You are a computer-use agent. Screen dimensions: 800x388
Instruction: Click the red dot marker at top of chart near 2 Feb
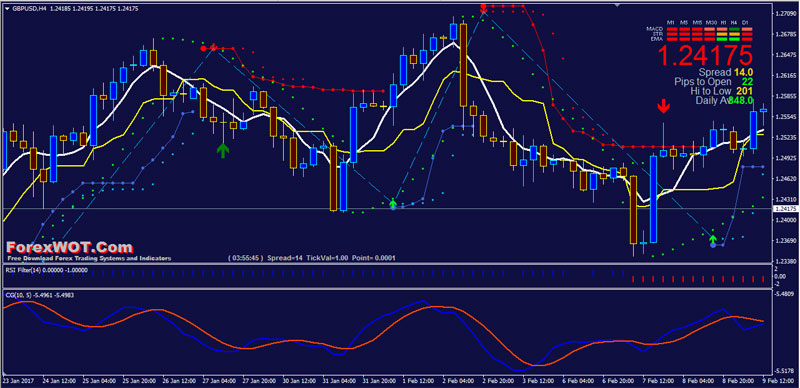coord(484,6)
